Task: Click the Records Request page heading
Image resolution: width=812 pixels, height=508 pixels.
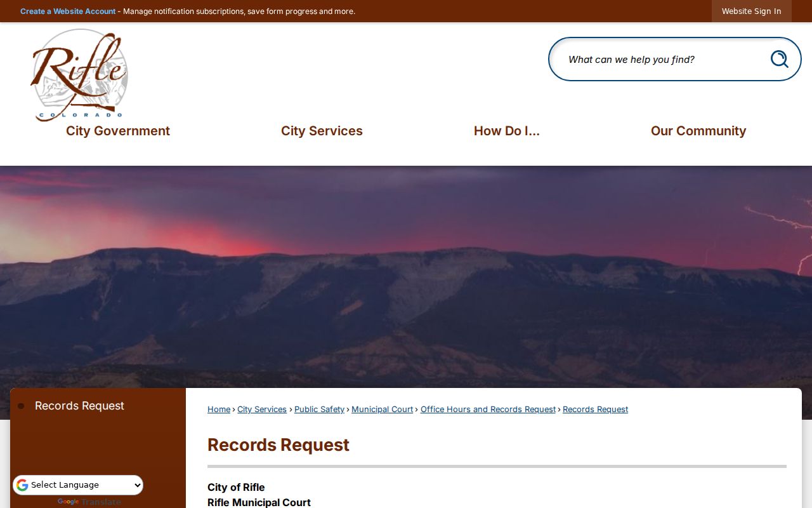Action: [278, 445]
